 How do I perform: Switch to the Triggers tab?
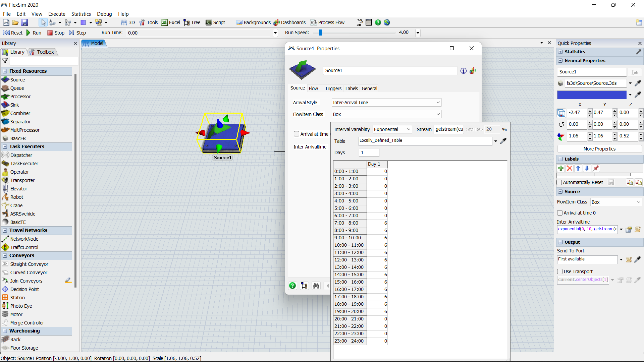[333, 88]
